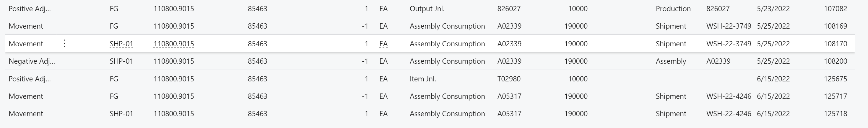Select the Output Jnl. template cell
868x128 pixels.
(427, 9)
